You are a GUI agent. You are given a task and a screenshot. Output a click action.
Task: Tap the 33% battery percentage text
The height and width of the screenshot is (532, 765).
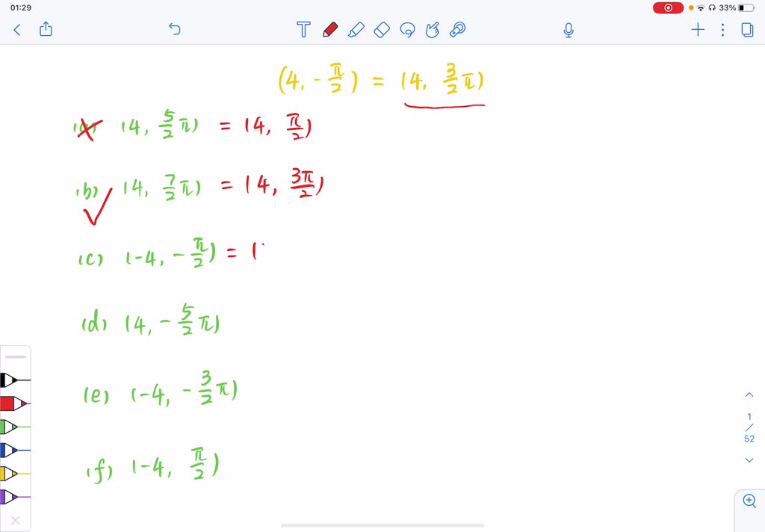coord(727,7)
